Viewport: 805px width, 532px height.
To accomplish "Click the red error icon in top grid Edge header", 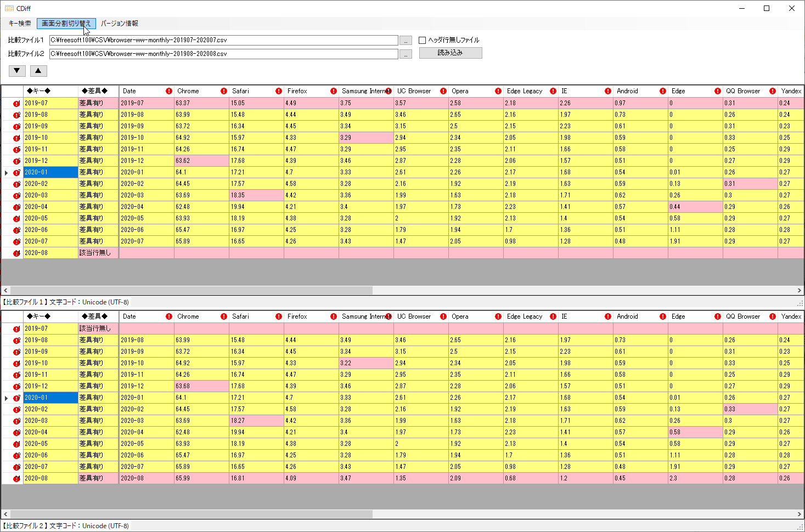I will 718,91.
